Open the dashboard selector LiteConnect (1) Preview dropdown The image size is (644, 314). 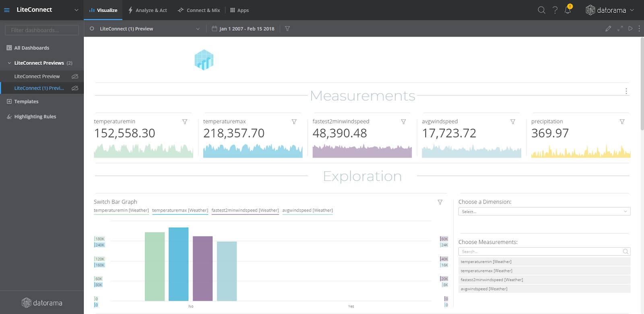pos(145,29)
